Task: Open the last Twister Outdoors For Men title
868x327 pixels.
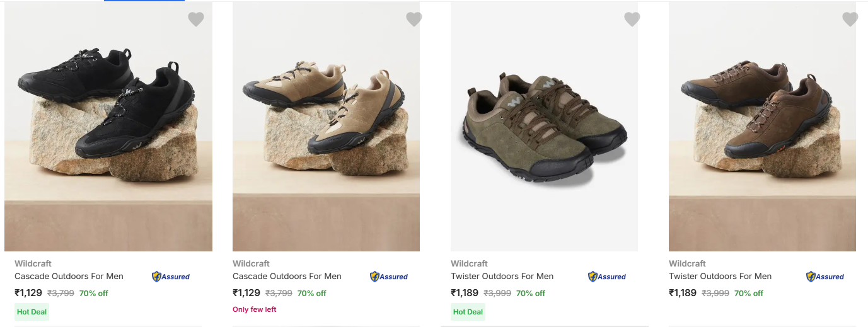Action: click(x=720, y=276)
